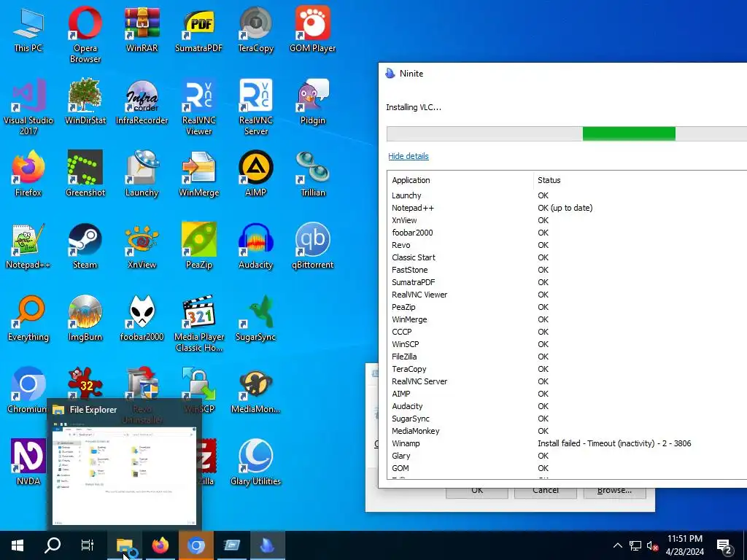Select the Classic Start row

click(x=567, y=257)
